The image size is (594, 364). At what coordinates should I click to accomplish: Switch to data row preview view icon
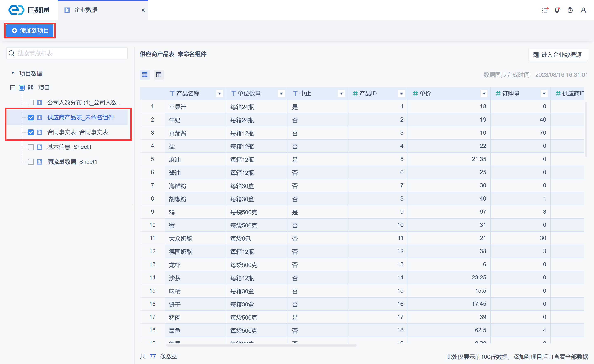point(145,75)
